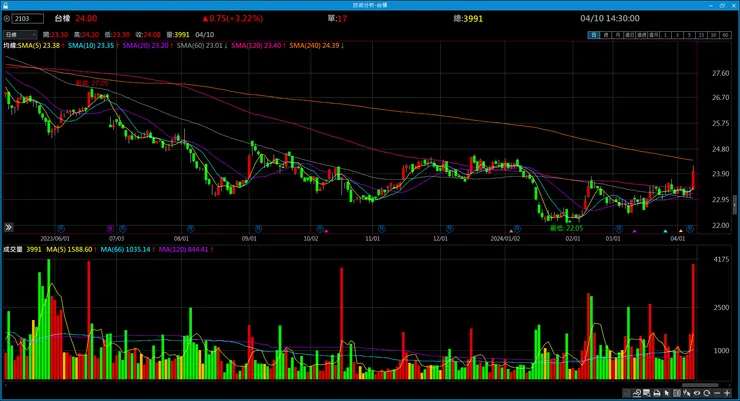The height and width of the screenshot is (401, 740).
Task: Click the volume MA(66) 1035.14 label
Action: (x=126, y=250)
